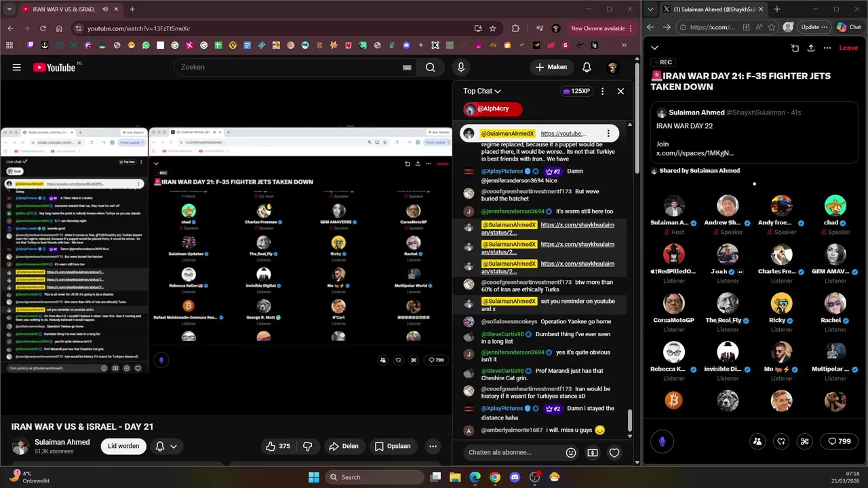Reload the YouTube page

click(x=43, y=28)
